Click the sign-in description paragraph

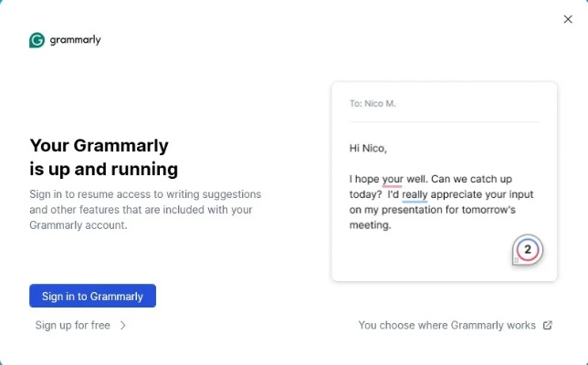[145, 209]
